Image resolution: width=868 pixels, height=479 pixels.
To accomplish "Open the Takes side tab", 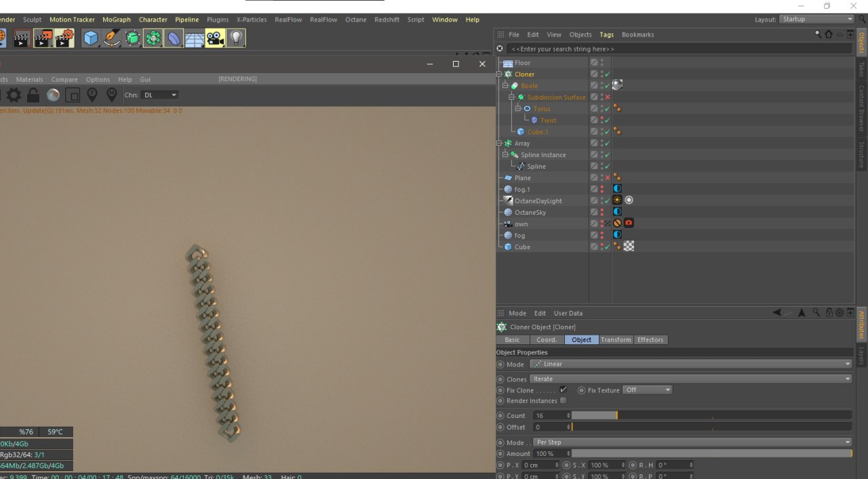I will (862, 70).
